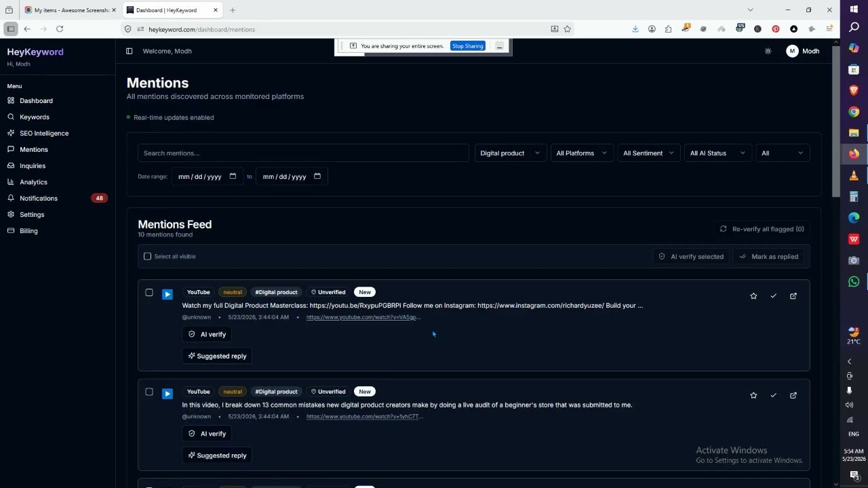Open WhatsApp from the taskbar
Image resolution: width=868 pixels, height=488 pixels.
click(854, 282)
